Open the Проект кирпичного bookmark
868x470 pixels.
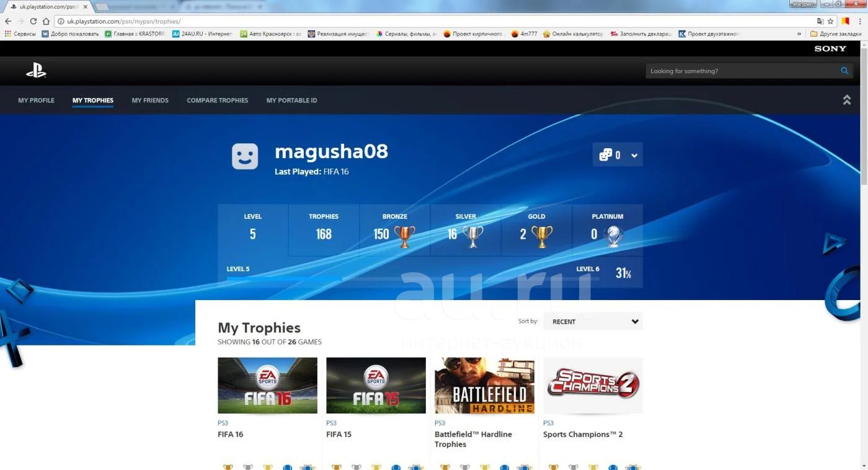(x=474, y=34)
